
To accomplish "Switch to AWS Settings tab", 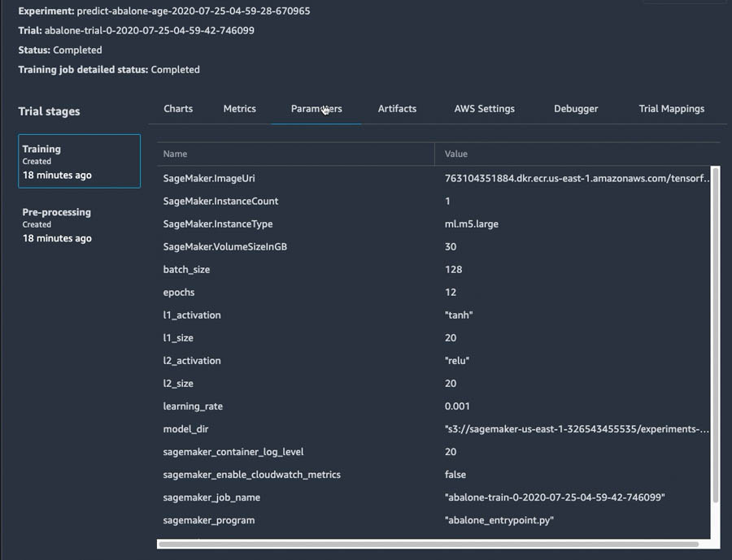I will coord(484,109).
